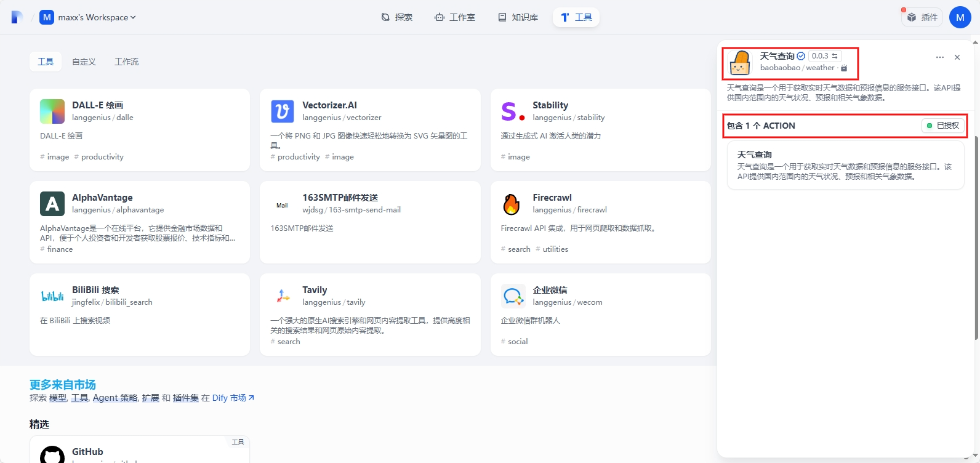Click the Dify logo in the top bar
The width and height of the screenshot is (980, 463).
pyautogui.click(x=17, y=17)
